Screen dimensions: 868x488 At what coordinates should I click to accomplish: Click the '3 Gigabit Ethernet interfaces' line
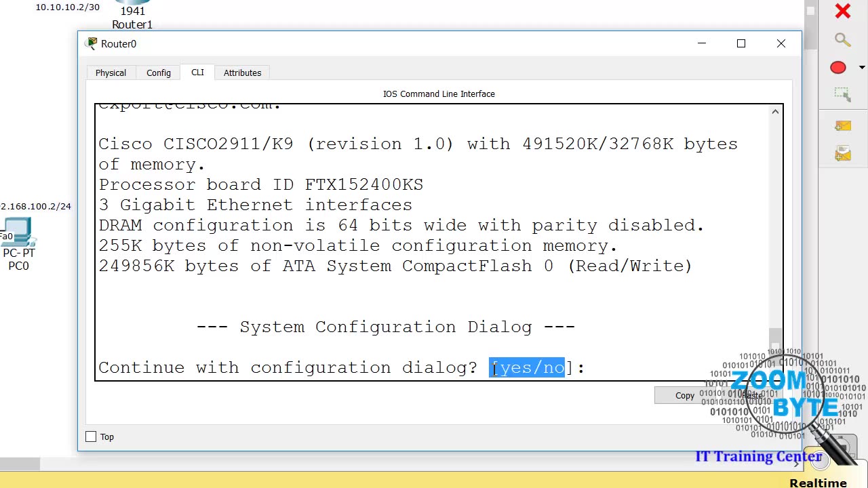256,205
